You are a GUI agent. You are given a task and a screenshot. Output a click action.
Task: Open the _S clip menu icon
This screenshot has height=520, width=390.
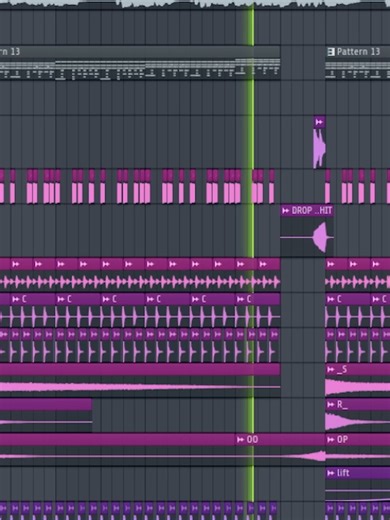[331, 369]
